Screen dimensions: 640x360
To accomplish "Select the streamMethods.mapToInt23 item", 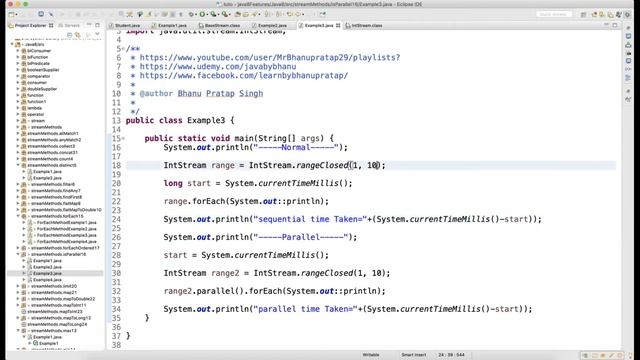I will click(54, 311).
